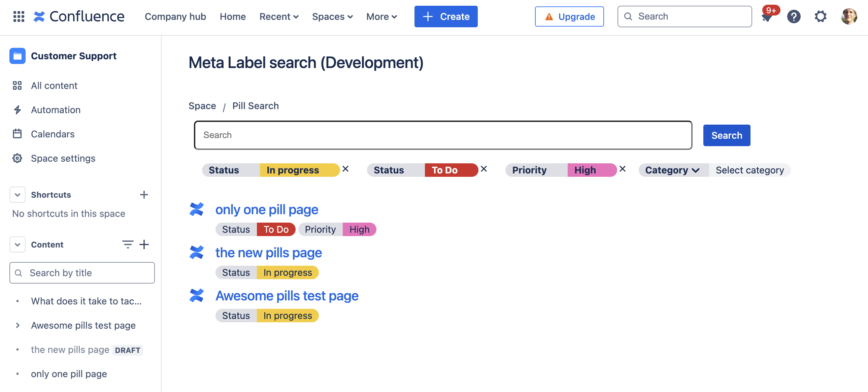Remove the Status To Do filter pill

[483, 169]
